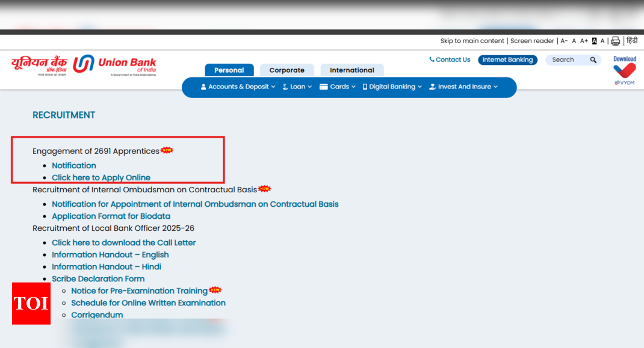Image resolution: width=644 pixels, height=348 pixels.
Task: Open the Cards dropdown menu
Action: click(x=338, y=87)
